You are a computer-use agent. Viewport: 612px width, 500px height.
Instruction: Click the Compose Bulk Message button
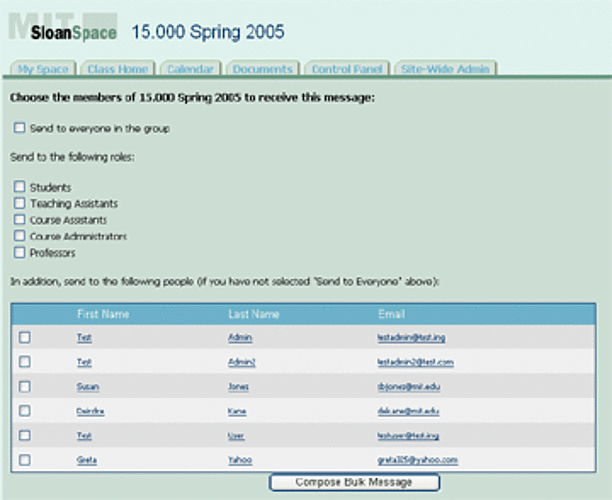354,482
